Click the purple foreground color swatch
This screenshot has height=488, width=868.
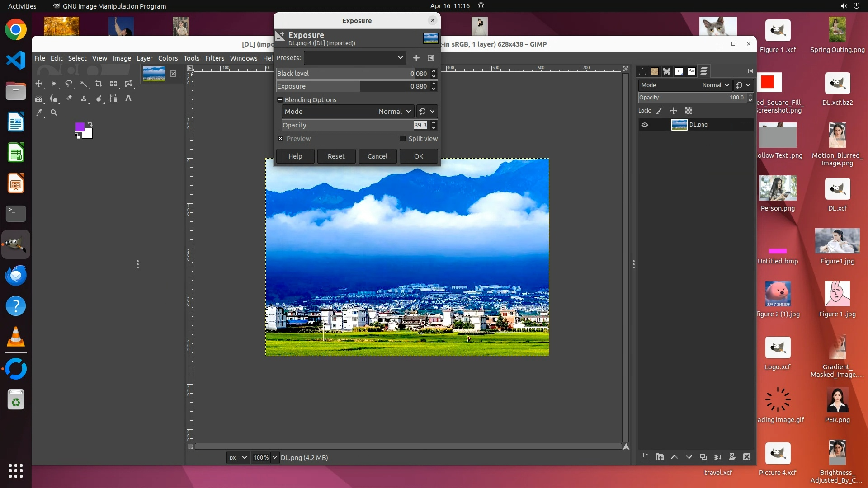pyautogui.click(x=80, y=127)
